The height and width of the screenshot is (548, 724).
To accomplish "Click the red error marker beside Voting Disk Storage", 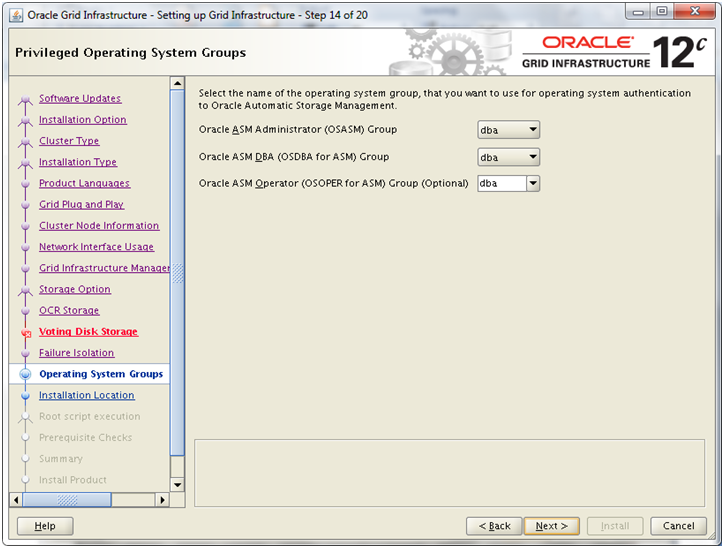I will [x=26, y=332].
